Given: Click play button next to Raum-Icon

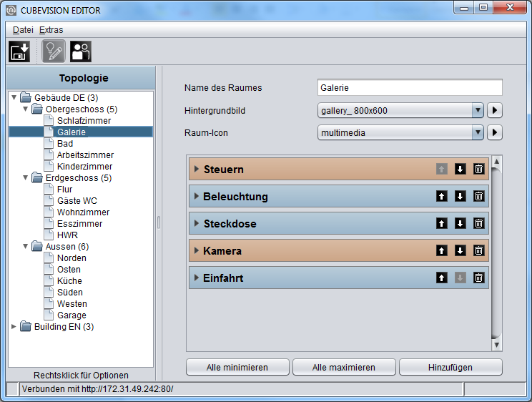Looking at the screenshot, I should pos(495,132).
